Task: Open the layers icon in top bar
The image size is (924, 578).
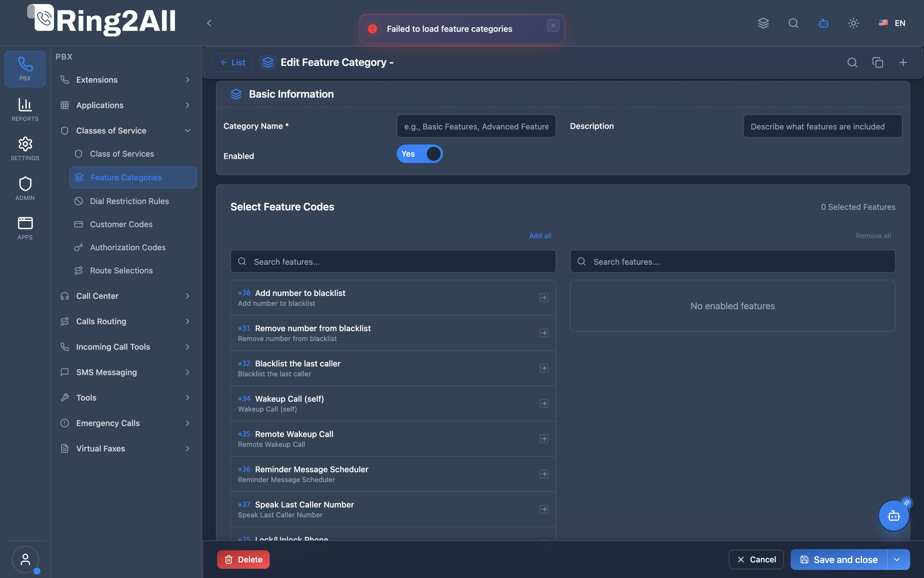Action: tap(763, 23)
